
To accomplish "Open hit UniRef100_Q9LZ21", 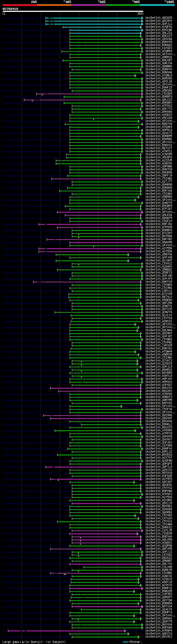I will tap(159, 33).
